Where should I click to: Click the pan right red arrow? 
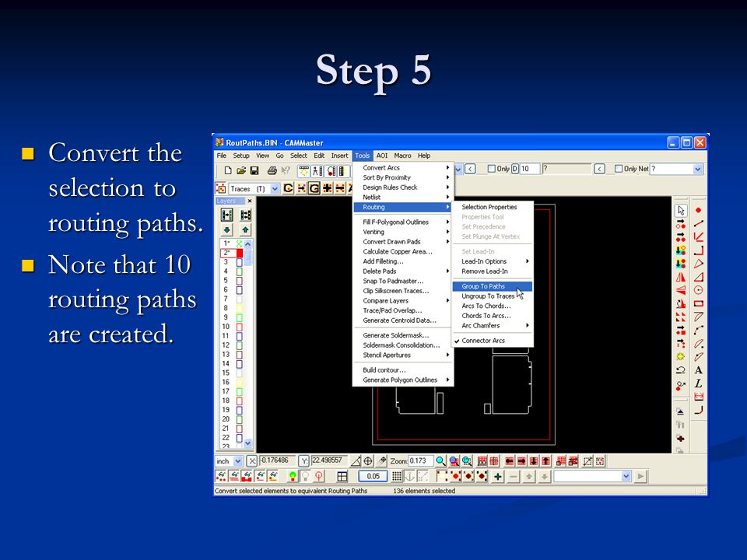click(521, 461)
